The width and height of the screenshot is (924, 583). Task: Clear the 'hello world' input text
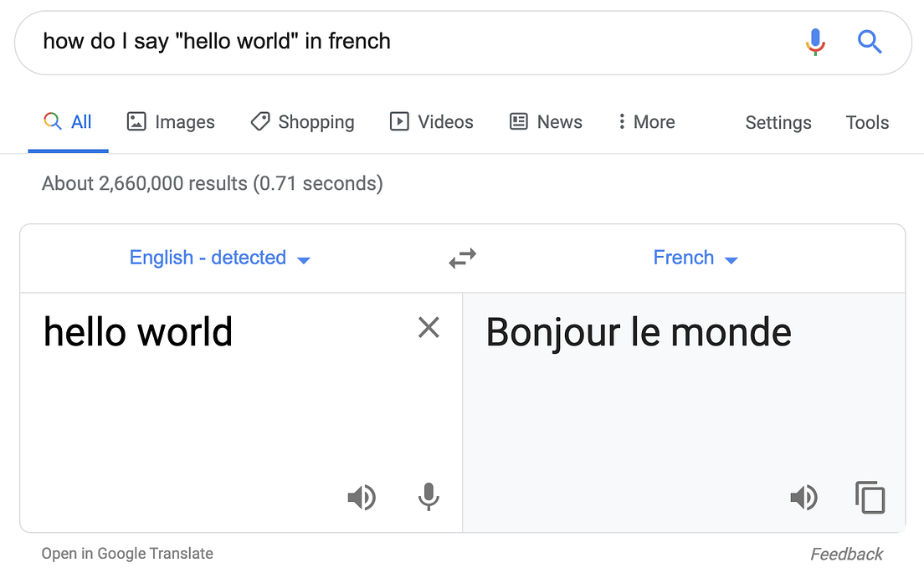(429, 328)
